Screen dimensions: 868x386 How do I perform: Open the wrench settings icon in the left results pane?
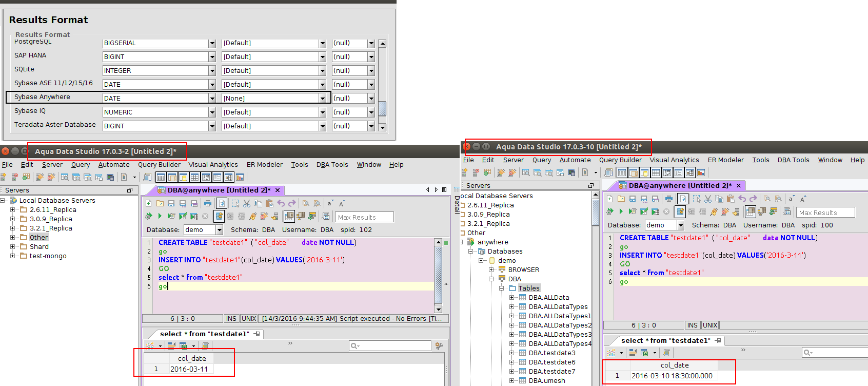(x=439, y=346)
